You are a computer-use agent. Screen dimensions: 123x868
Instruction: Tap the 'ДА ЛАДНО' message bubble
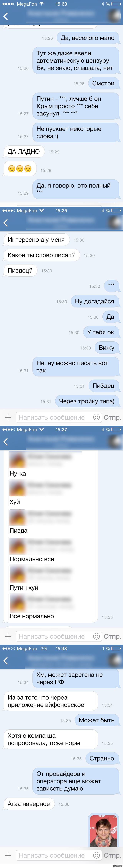pos(24,152)
